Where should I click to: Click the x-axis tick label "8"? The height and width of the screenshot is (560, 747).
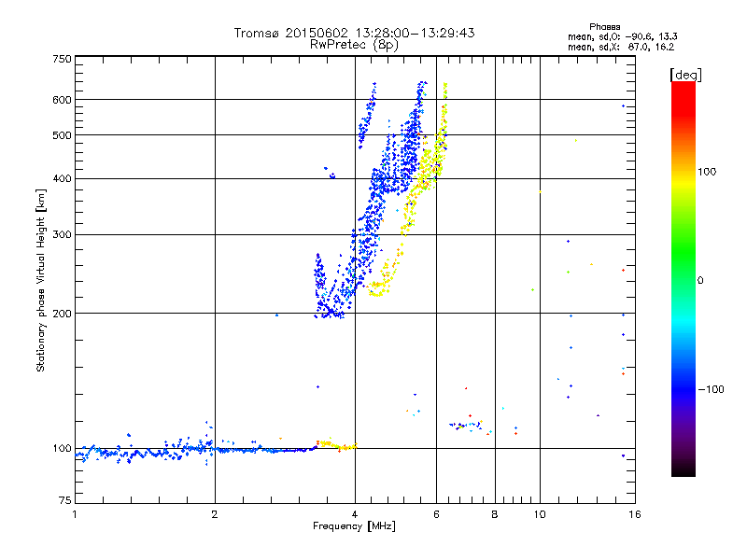click(x=495, y=514)
